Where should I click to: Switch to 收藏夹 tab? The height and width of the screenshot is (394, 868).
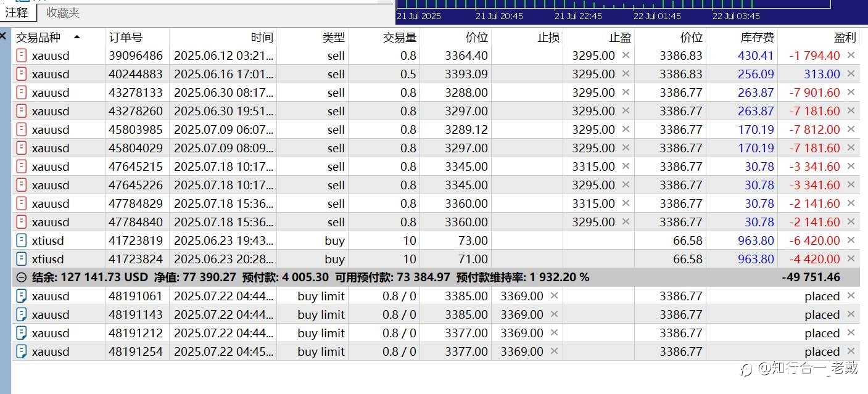(x=63, y=12)
